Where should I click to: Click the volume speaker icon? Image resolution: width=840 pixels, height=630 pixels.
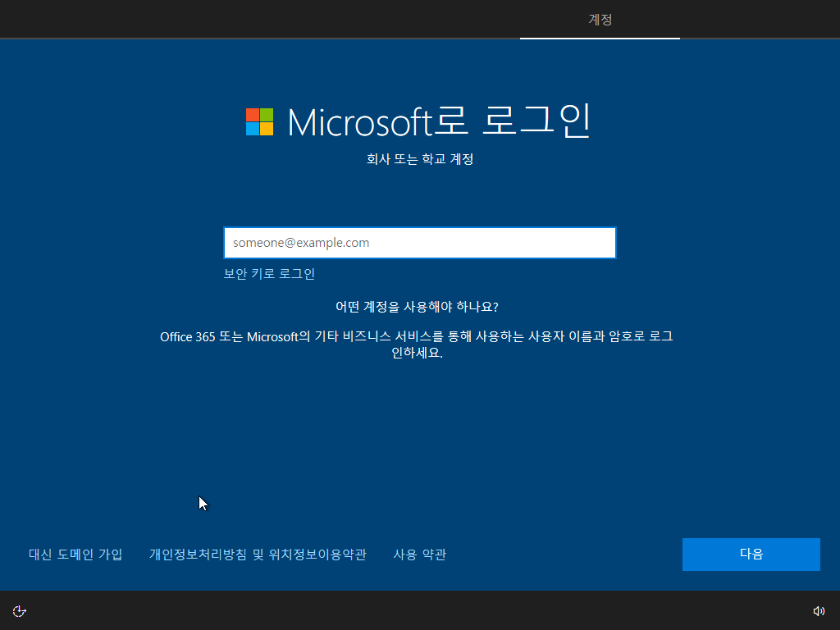[x=819, y=611]
